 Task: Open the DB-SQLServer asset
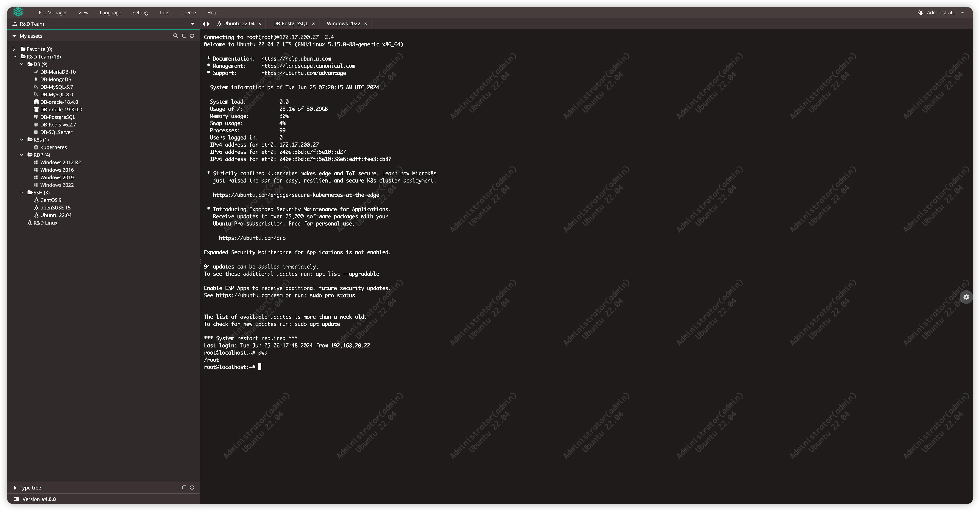(56, 132)
